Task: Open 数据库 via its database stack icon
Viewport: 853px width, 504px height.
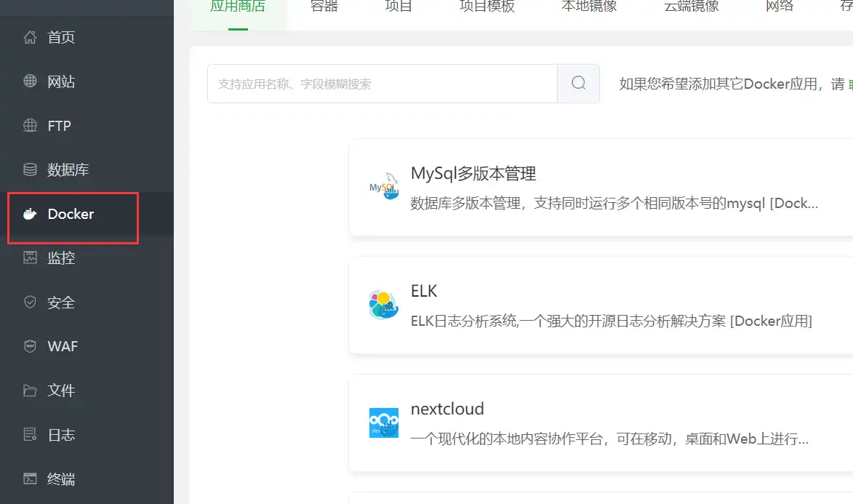Action: click(30, 169)
